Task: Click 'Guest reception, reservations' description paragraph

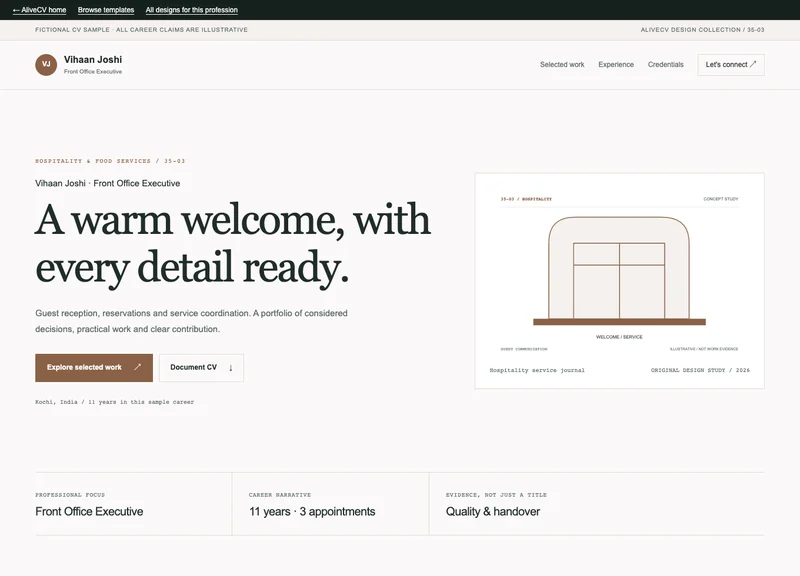Action: point(191,321)
